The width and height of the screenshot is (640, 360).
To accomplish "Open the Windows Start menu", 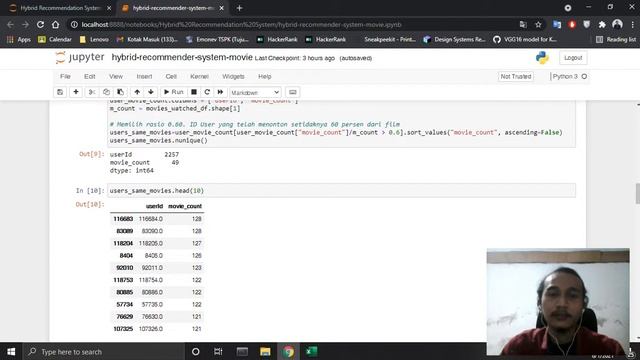I will 11,351.
